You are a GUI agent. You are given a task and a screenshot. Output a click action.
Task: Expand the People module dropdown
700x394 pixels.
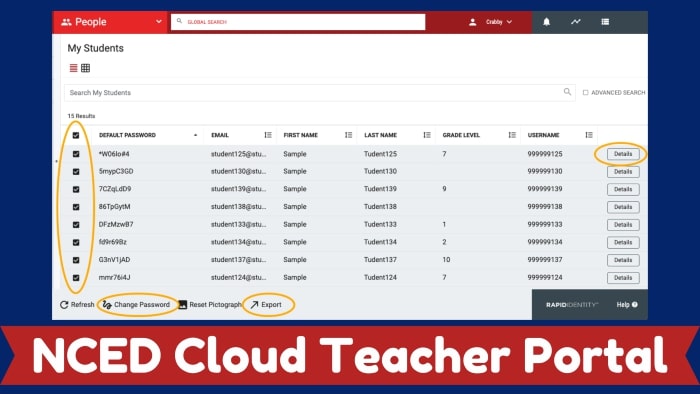tap(158, 21)
